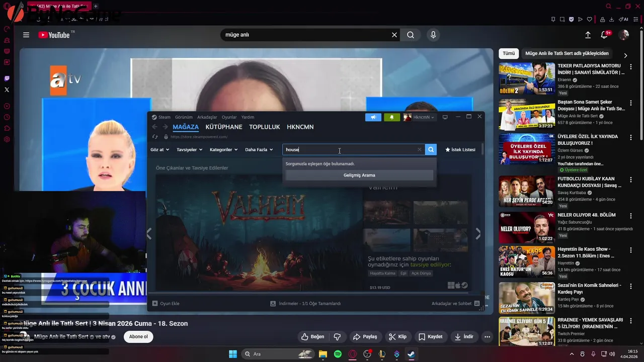This screenshot has width=644, height=362.
Task: Expand filter chips with right chevron
Action: click(625, 55)
